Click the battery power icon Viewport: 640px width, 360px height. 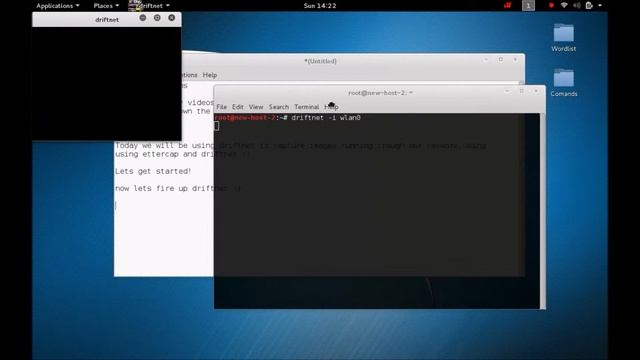(x=589, y=6)
